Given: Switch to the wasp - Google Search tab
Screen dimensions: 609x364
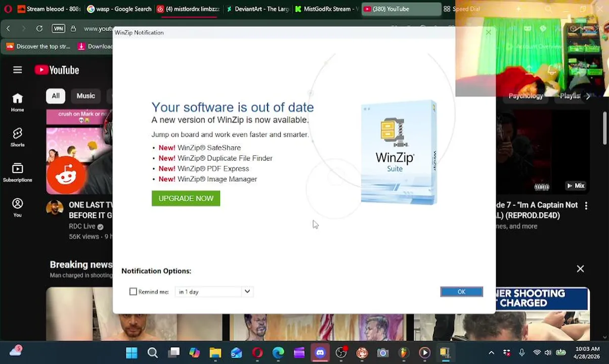Looking at the screenshot, I should pyautogui.click(x=119, y=9).
